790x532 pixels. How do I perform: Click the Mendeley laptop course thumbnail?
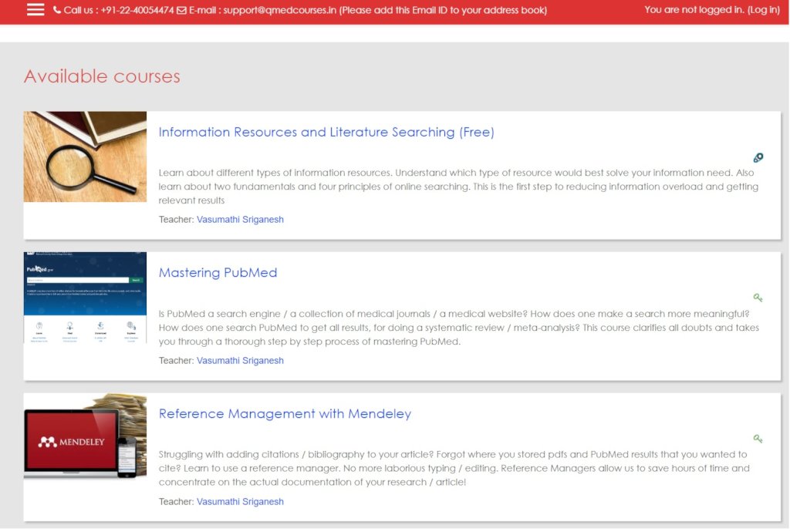tap(85, 436)
